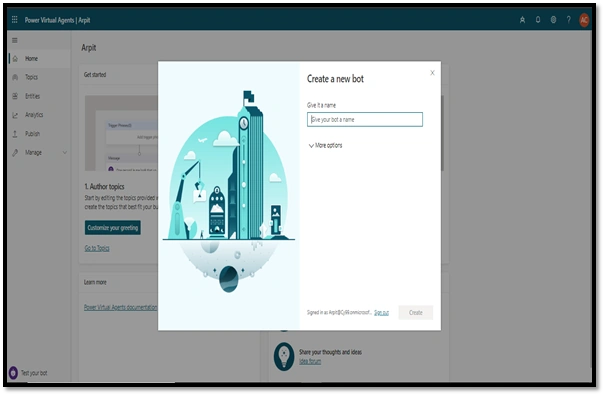The height and width of the screenshot is (396, 605).
Task: Open the Topics menu item
Action: pos(39,77)
